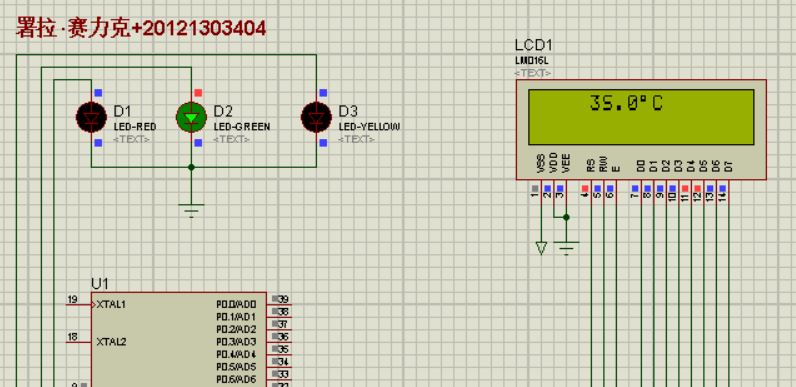The width and height of the screenshot is (796, 387).
Task: Click the LM016L part name text
Action: [532, 61]
